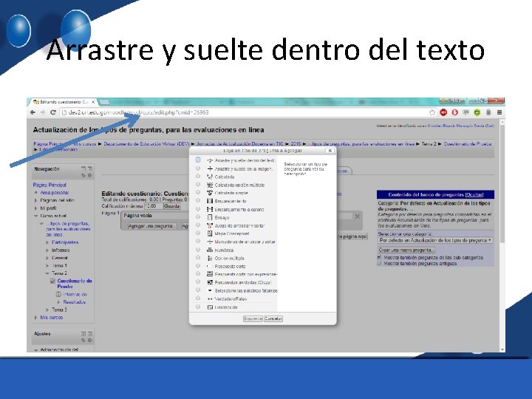Open the Seleccionar una categoría dropdown
Image resolution: width=532 pixels, height=399 pixels.
(436, 240)
